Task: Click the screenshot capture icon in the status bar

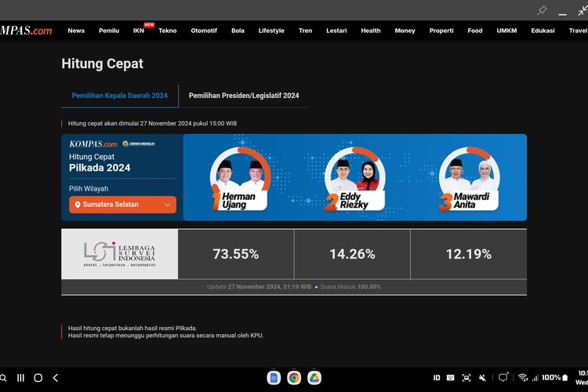Action: coord(466,378)
